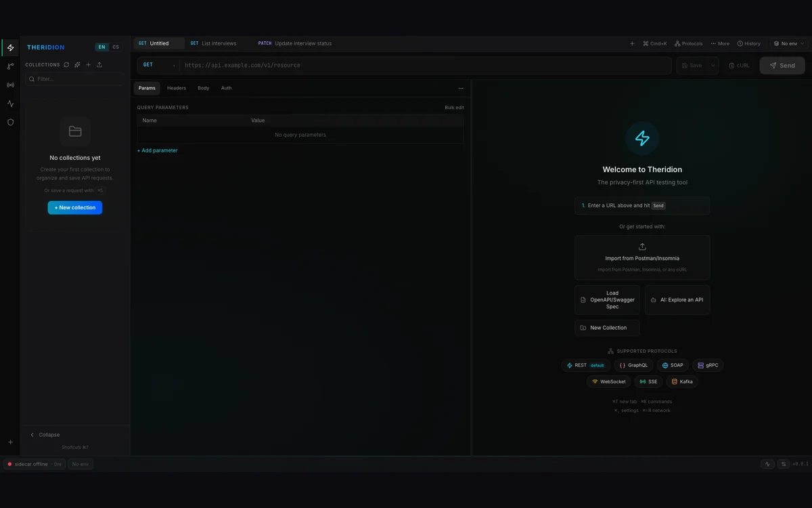Collapse the collections sidebar
The width and height of the screenshot is (812, 508).
click(45, 435)
